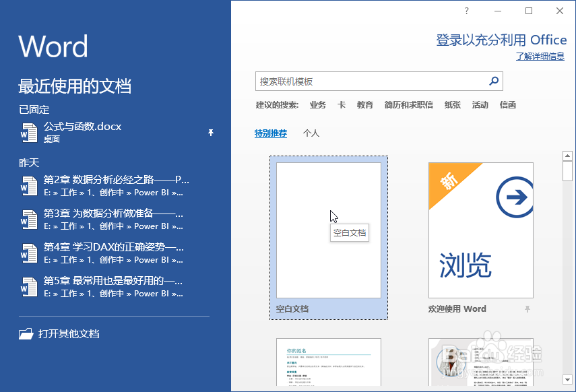This screenshot has width=576, height=392.
Task: Search suggested category 卡
Action: click(x=342, y=105)
